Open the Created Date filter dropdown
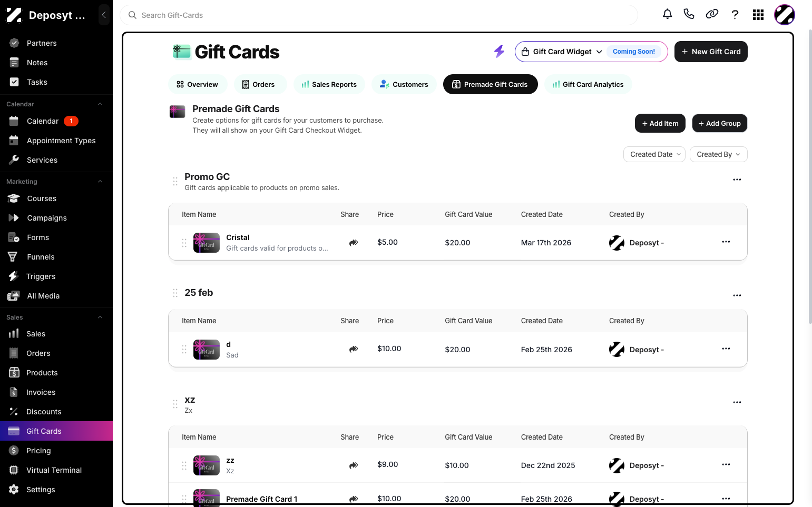 [x=654, y=154]
